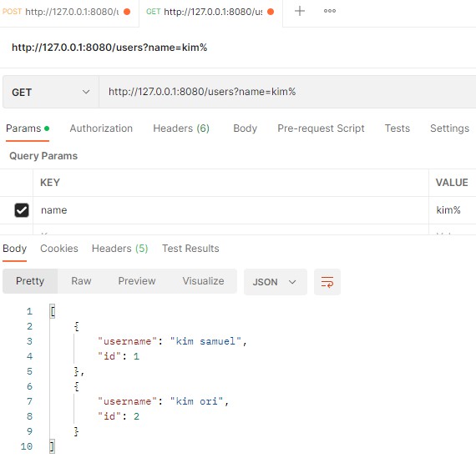This screenshot has width=476, height=463.
Task: Open the response Cookies tab
Action: (x=59, y=249)
